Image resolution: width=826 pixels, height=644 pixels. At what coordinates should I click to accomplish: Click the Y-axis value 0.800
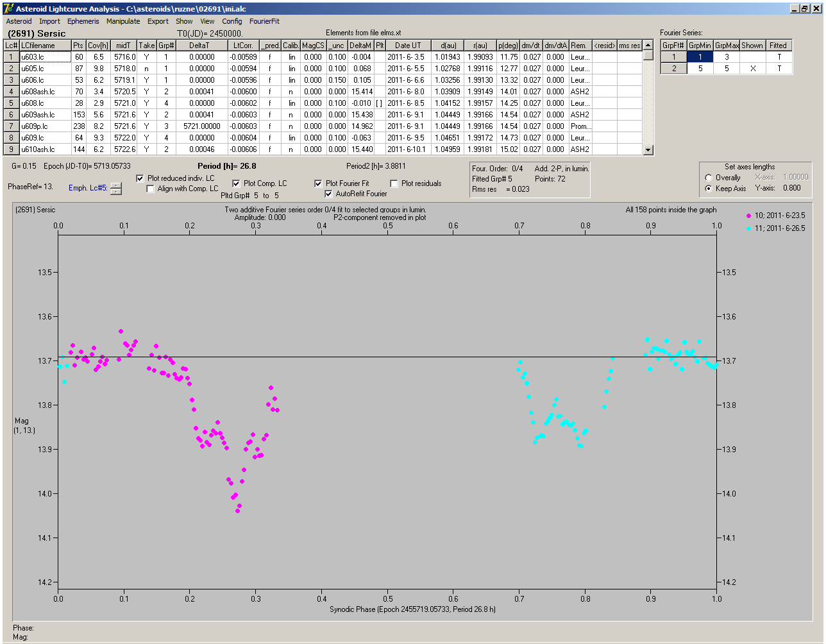pyautogui.click(x=791, y=189)
